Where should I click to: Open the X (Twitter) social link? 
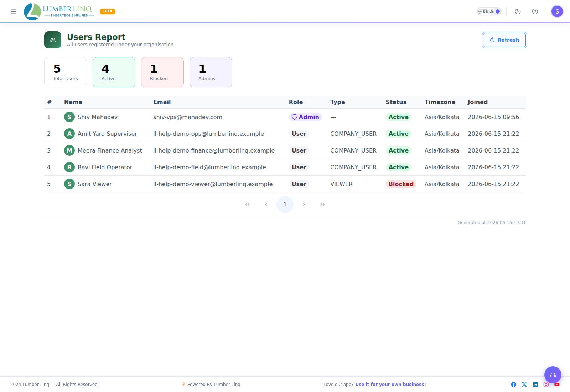click(x=524, y=385)
